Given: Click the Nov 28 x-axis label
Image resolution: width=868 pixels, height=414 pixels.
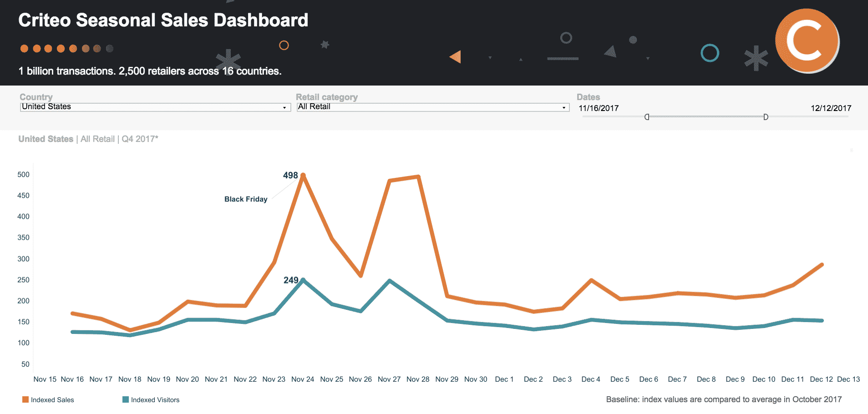Looking at the screenshot, I should [418, 379].
